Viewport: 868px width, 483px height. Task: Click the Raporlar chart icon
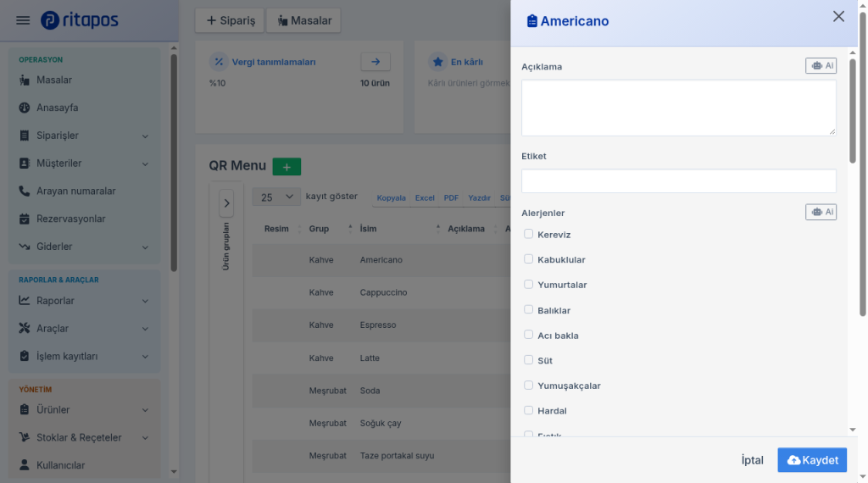tap(25, 301)
